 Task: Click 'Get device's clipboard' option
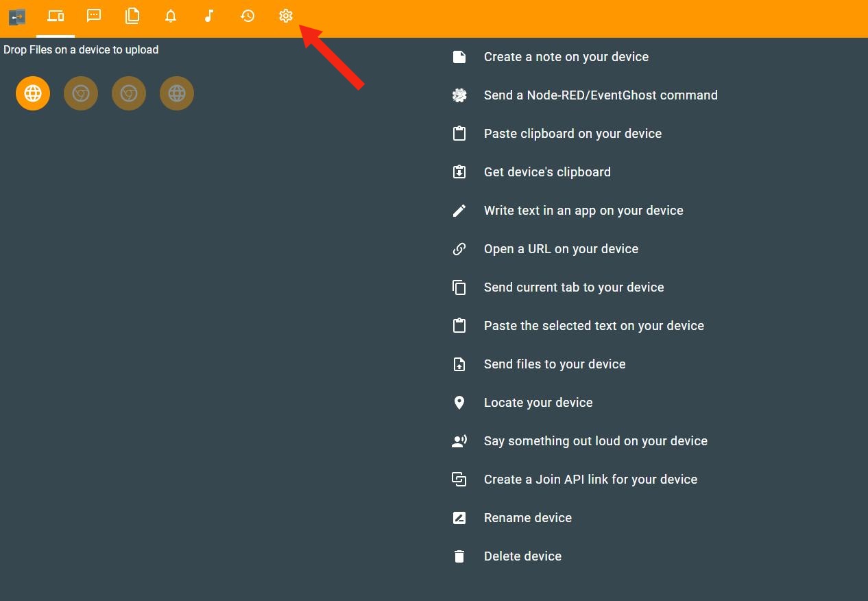coord(546,172)
